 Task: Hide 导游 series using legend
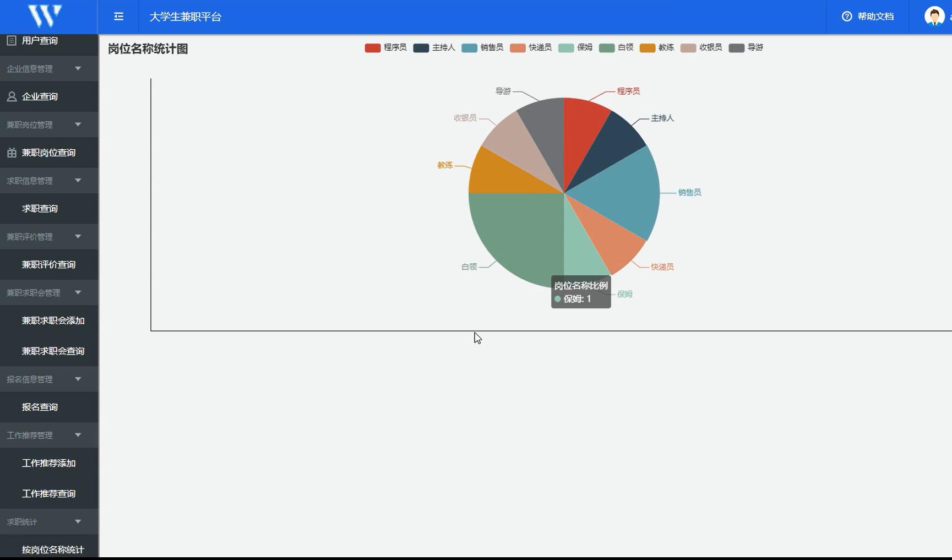[746, 48]
